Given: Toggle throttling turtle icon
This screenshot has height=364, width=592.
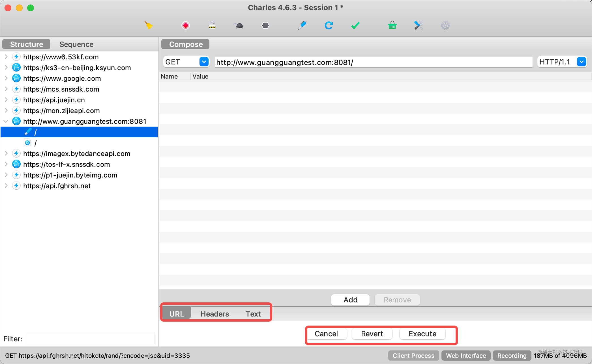Looking at the screenshot, I should 239,26.
